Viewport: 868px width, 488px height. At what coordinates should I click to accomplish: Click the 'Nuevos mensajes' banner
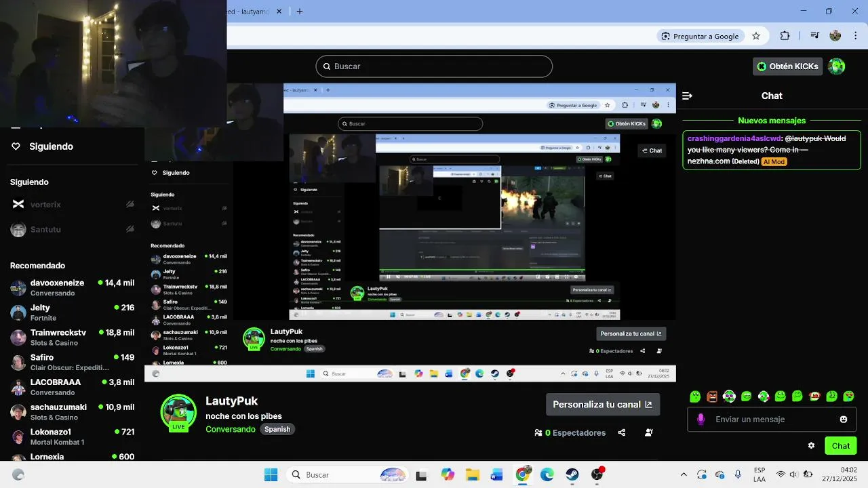(x=772, y=121)
